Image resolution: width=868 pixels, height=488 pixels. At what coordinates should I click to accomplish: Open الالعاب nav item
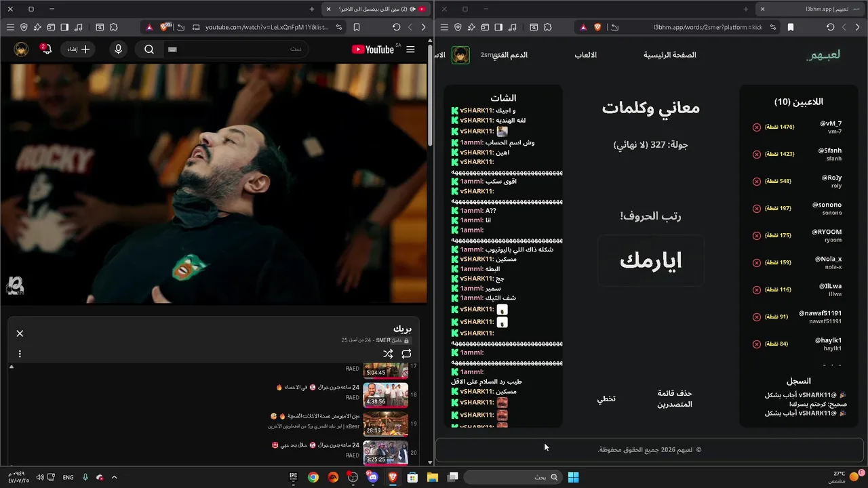tap(585, 55)
